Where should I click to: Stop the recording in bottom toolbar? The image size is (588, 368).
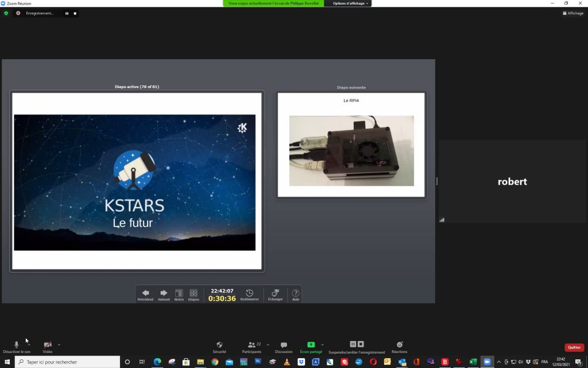point(361,344)
